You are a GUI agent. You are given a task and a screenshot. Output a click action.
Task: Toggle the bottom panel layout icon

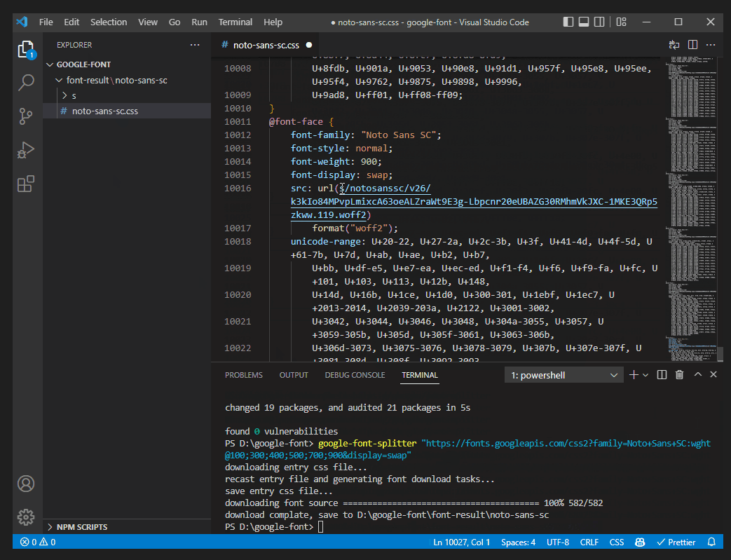(584, 22)
